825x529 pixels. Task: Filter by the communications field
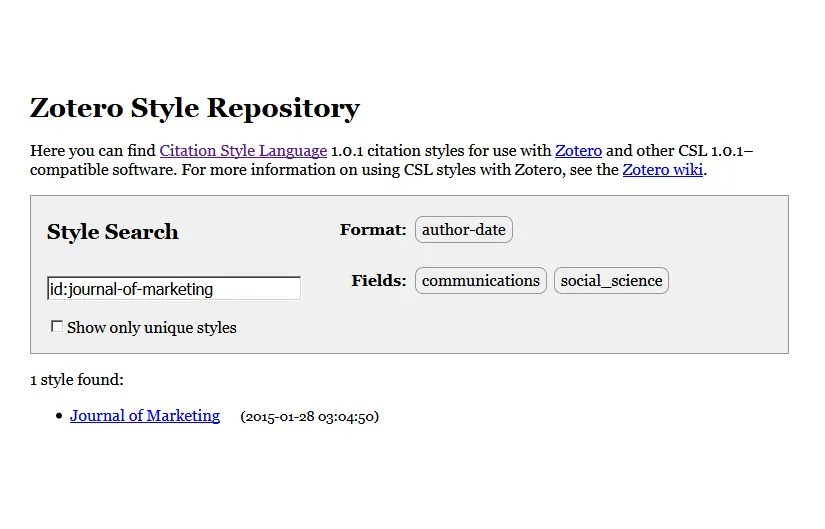click(480, 281)
